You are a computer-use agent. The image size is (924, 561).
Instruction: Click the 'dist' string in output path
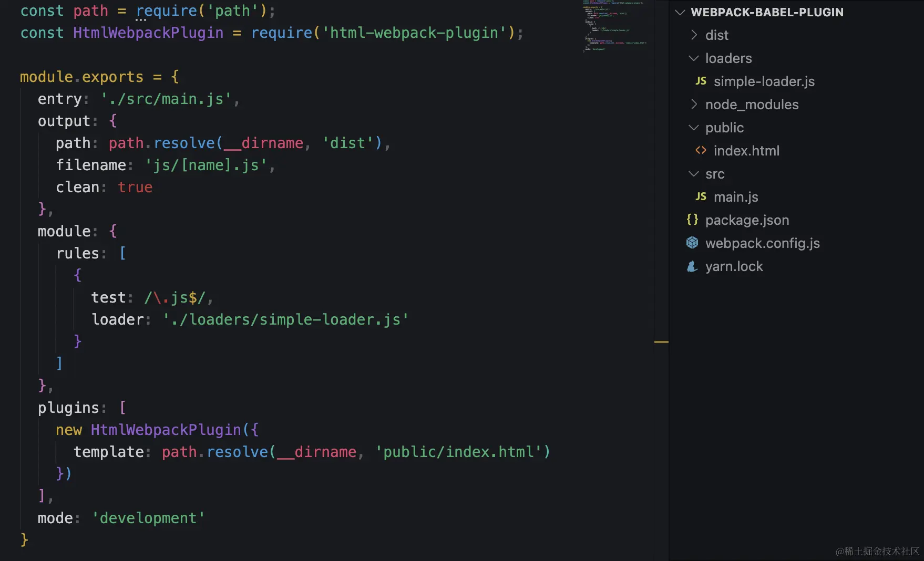tap(347, 143)
